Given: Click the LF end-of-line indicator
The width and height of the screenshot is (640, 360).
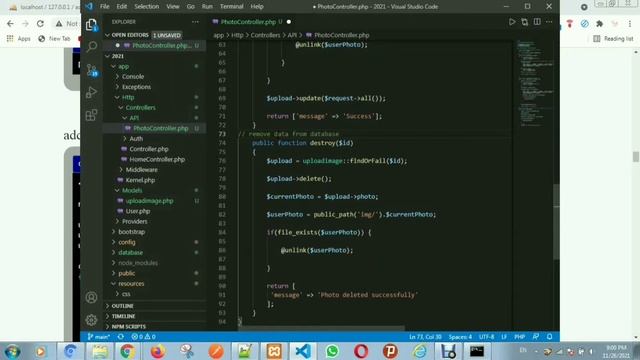Looking at the screenshot, I should [x=504, y=337].
